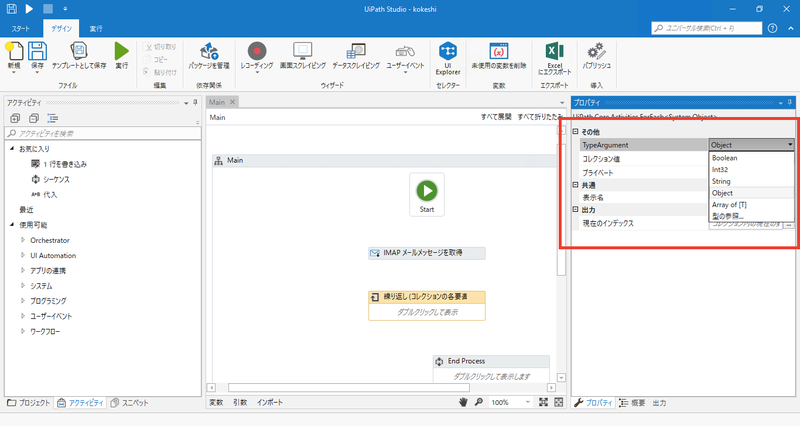Open Screen Scraping (画面スクレイピング) wizard

303,51
